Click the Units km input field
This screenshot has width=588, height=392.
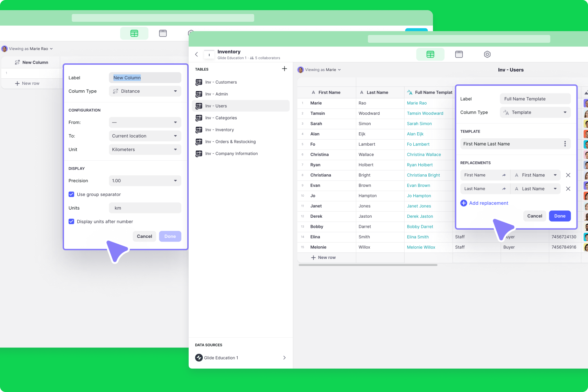click(x=145, y=208)
